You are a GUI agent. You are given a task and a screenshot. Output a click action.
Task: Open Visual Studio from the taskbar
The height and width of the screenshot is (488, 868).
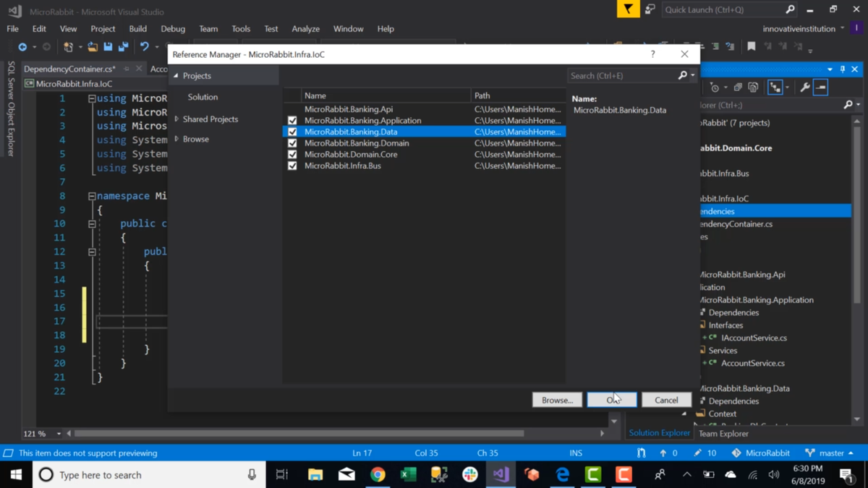[x=501, y=474]
